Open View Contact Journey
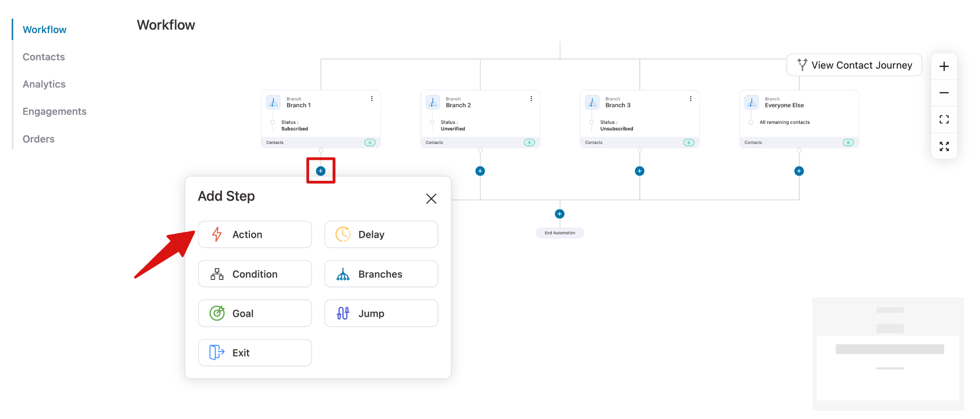The height and width of the screenshot is (419, 980). pyautogui.click(x=854, y=65)
